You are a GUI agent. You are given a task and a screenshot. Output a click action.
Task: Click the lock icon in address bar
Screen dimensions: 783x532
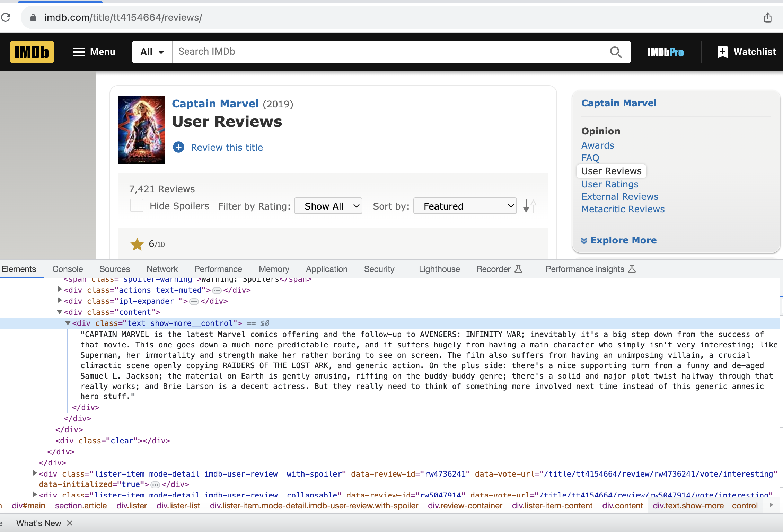click(x=33, y=18)
